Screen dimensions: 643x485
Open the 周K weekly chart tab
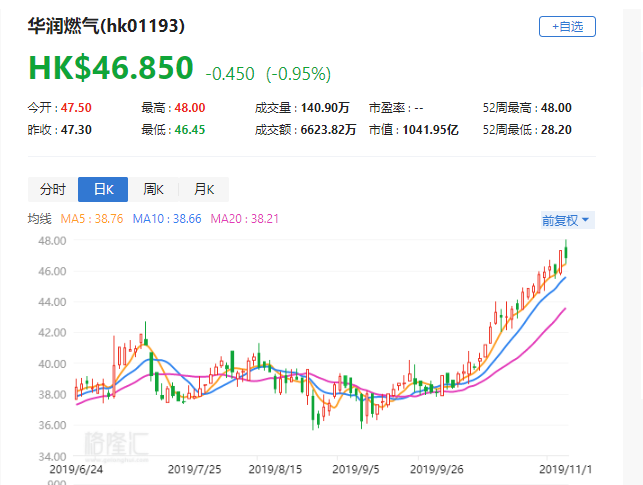pos(154,189)
